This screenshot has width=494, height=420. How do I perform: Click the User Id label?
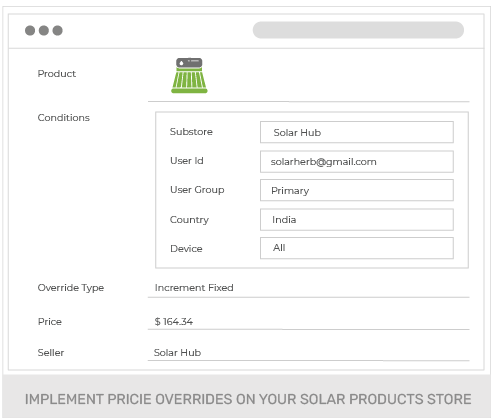pos(187,161)
